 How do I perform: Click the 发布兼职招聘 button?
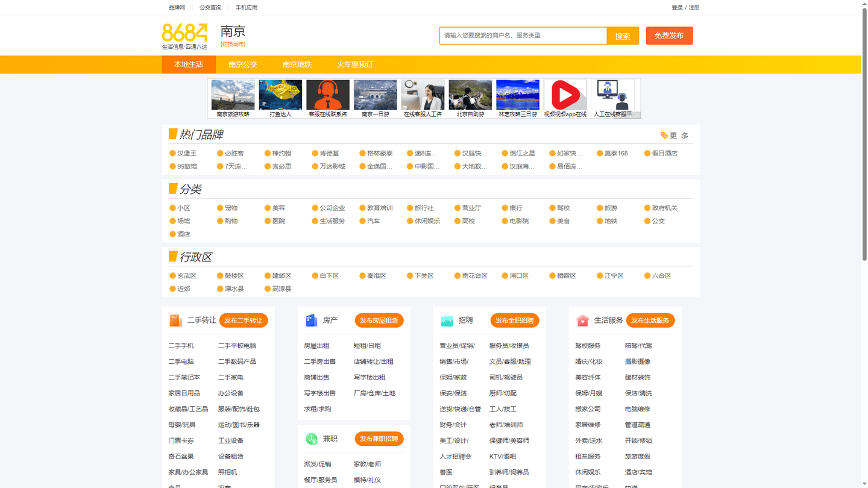(x=379, y=439)
